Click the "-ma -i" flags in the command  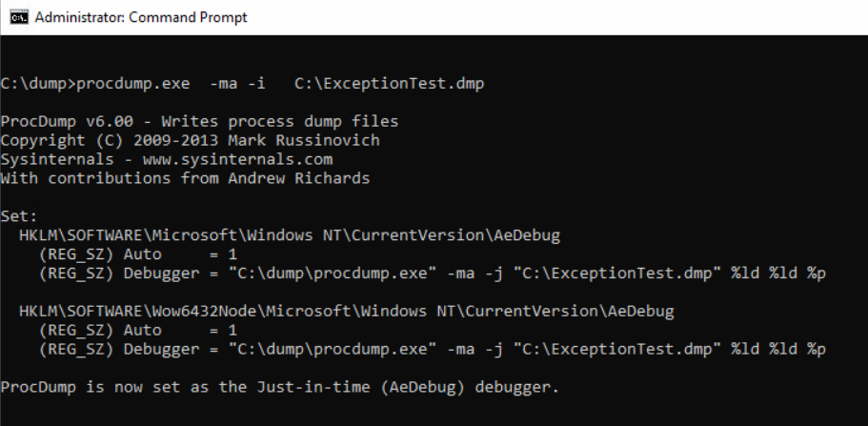240,84
